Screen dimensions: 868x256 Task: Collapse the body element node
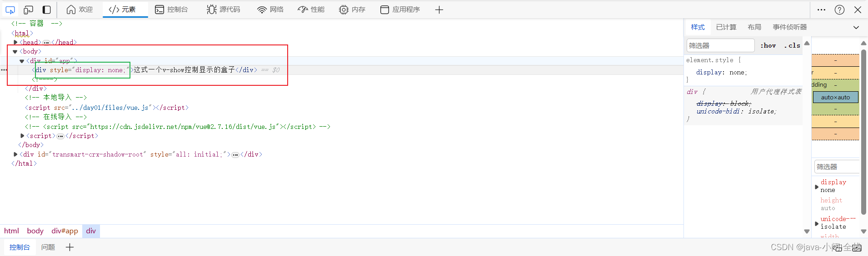point(15,52)
